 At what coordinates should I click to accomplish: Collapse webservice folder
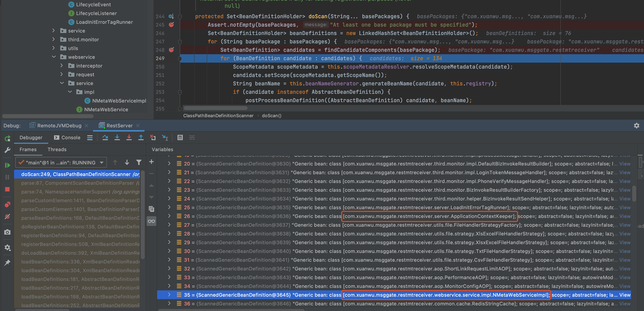pos(54,57)
